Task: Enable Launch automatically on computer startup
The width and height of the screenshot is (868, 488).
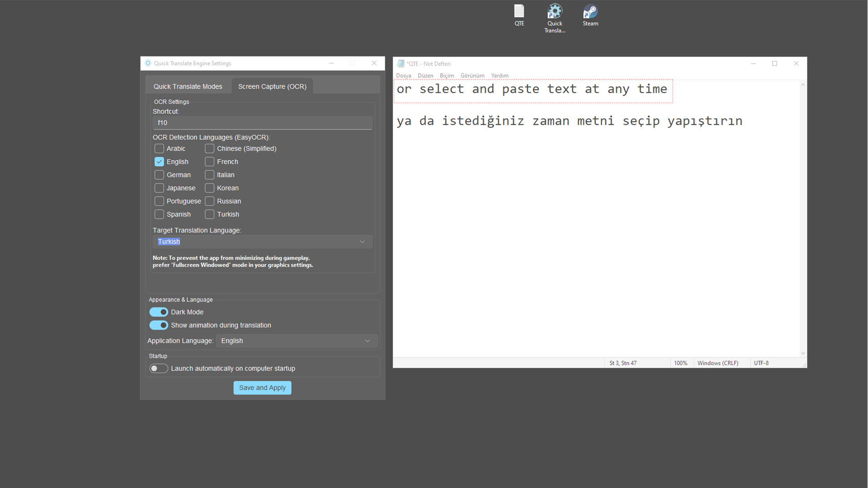Action: click(159, 369)
